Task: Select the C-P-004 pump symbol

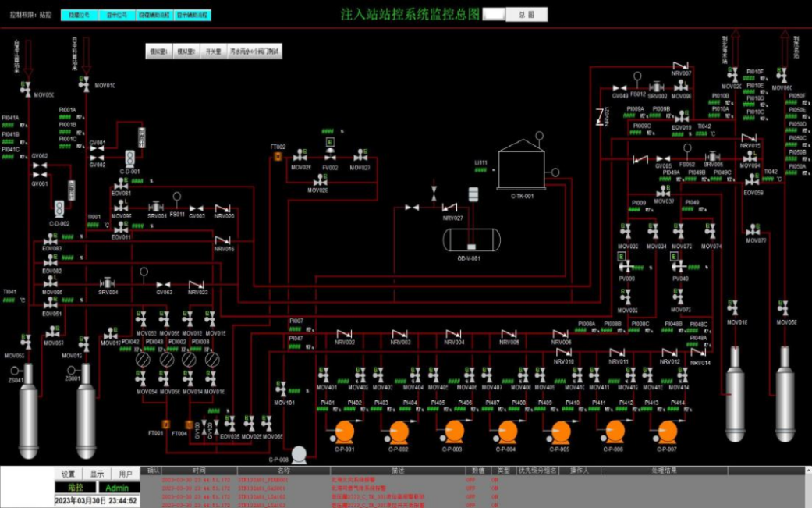Action: tap(507, 432)
